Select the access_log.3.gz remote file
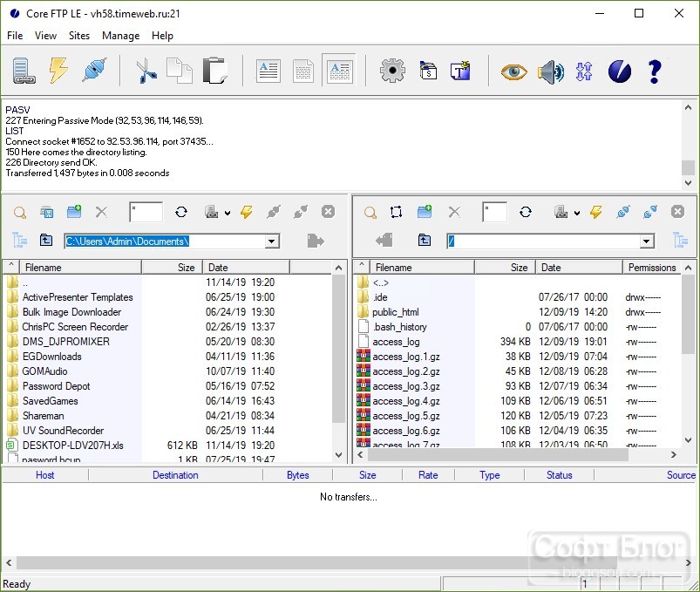700x592 pixels. [x=406, y=386]
